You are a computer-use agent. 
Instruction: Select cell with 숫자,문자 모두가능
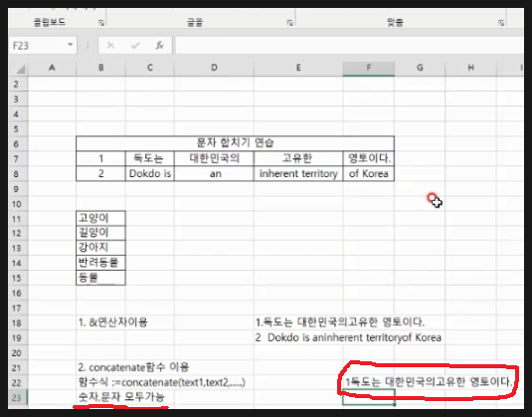[x=121, y=397]
